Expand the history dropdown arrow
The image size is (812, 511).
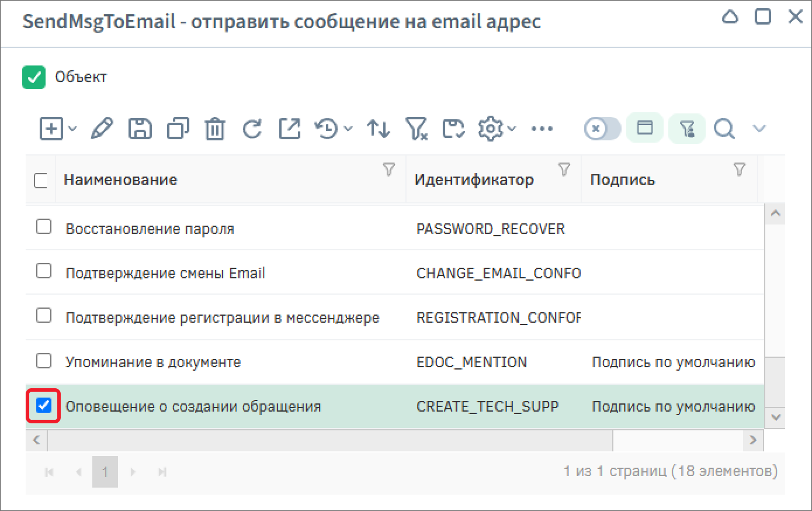(x=348, y=128)
